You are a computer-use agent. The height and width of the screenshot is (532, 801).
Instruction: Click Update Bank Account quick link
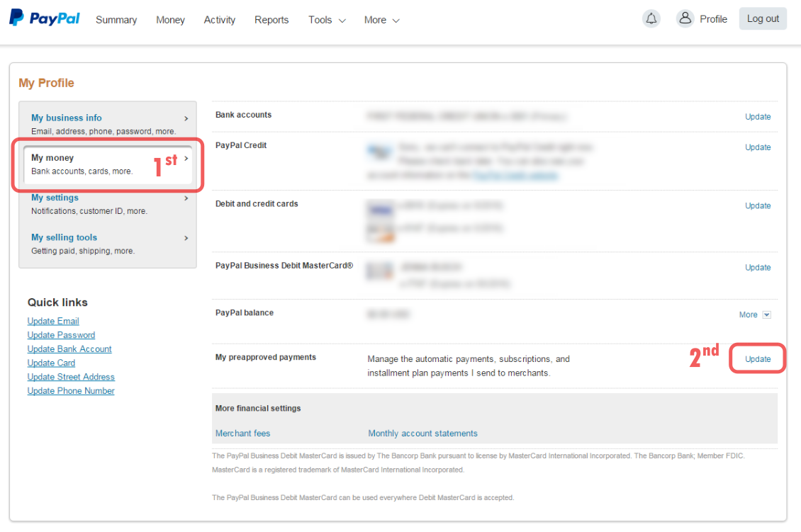pos(69,349)
